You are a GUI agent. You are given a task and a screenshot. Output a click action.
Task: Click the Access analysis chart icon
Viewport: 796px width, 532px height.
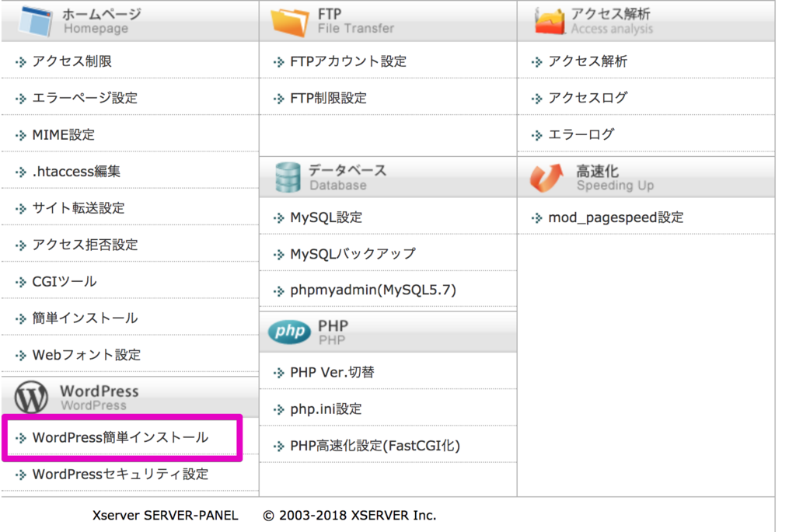click(x=550, y=22)
